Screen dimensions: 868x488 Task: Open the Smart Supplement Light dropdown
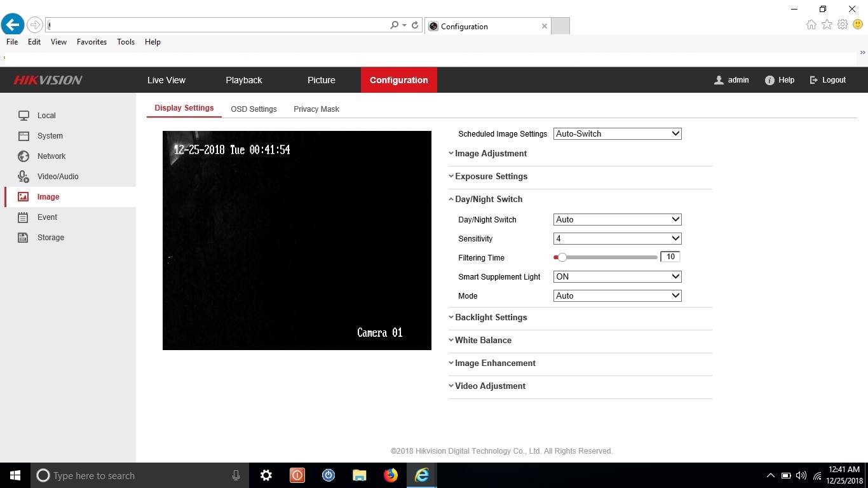pyautogui.click(x=617, y=277)
